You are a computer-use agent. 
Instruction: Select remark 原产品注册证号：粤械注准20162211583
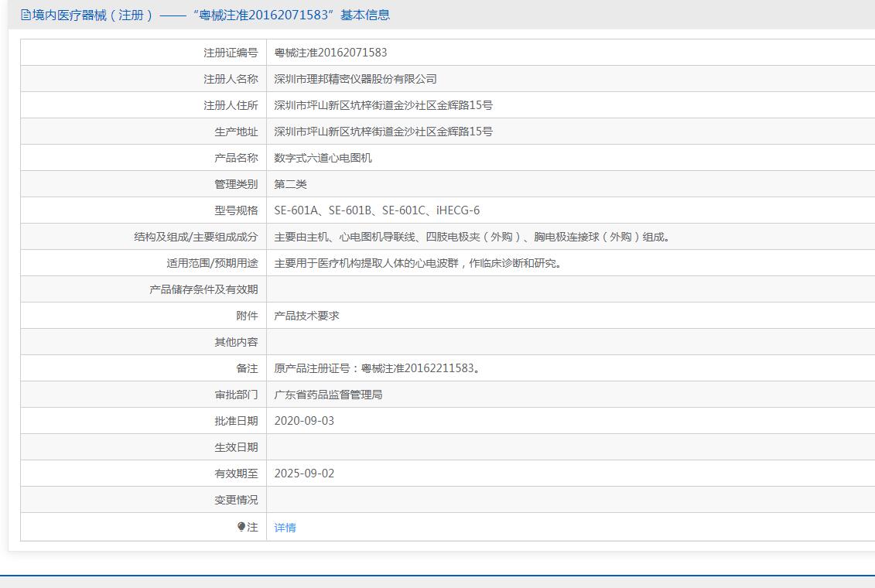[378, 368]
